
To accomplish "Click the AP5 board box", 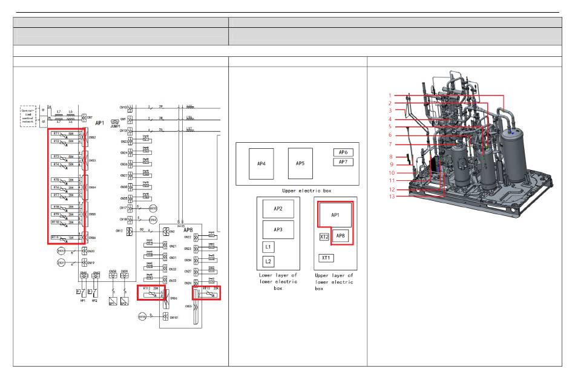I will [x=300, y=163].
